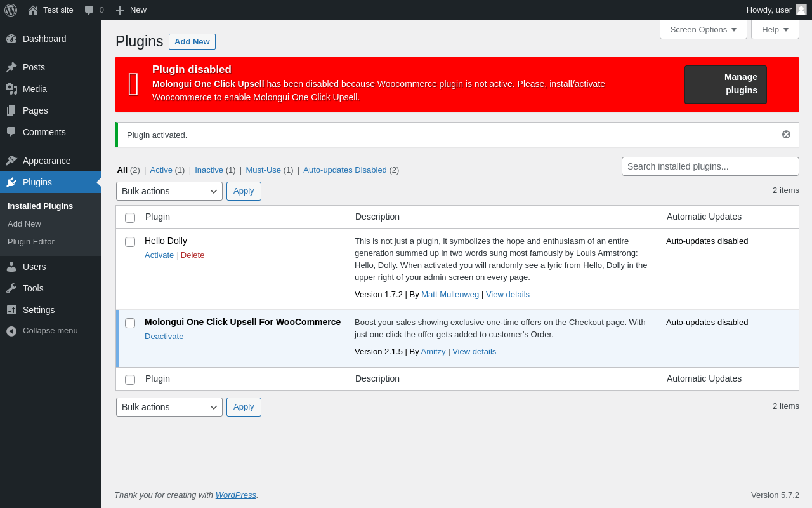Click Description column header at the table top
The height and width of the screenshot is (508, 812).
(x=377, y=217)
